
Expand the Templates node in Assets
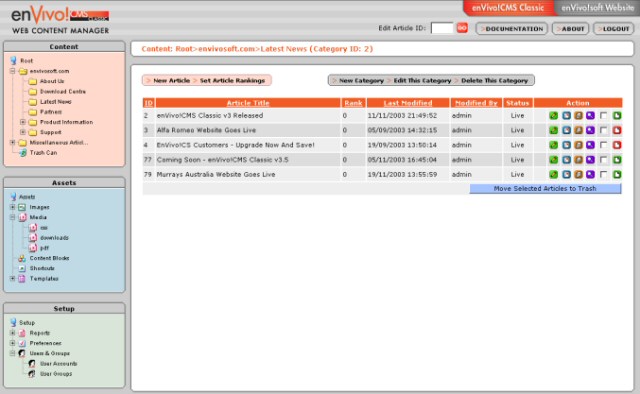point(13,278)
